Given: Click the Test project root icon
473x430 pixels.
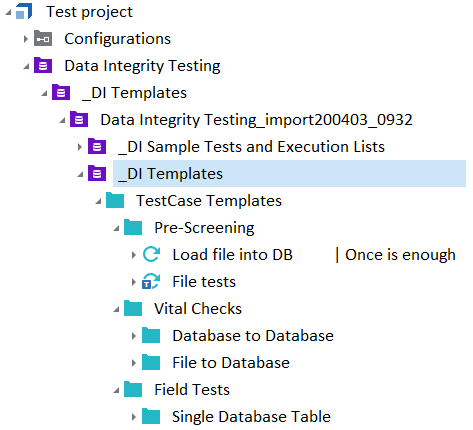Looking at the screenshot, I should [x=24, y=11].
